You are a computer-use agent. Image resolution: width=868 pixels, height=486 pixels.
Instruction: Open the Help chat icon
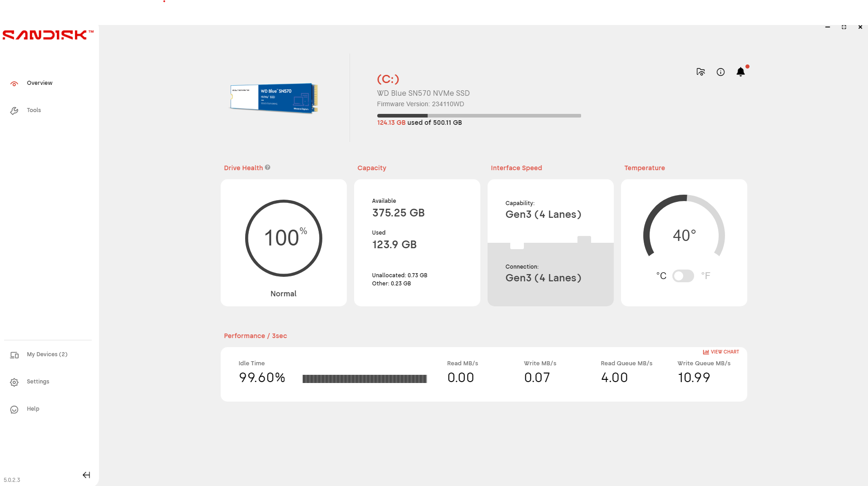tap(15, 410)
